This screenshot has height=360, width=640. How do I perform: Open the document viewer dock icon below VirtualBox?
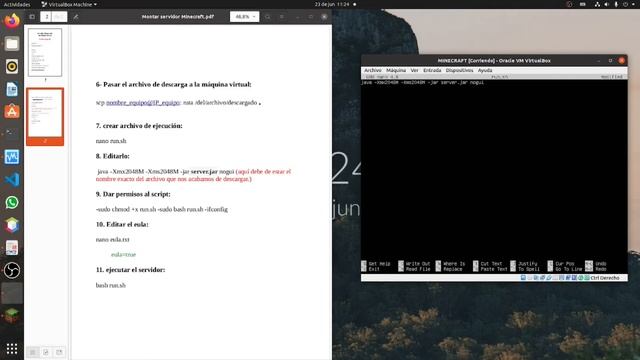12,248
